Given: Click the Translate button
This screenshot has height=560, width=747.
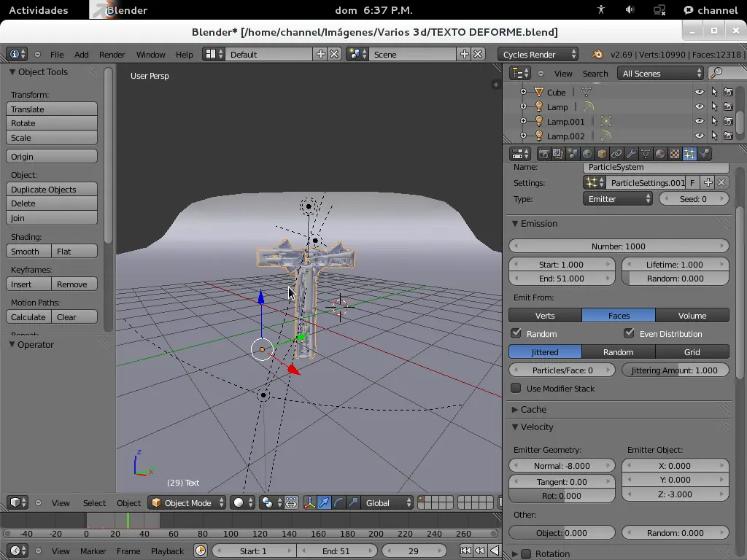Looking at the screenshot, I should [52, 109].
